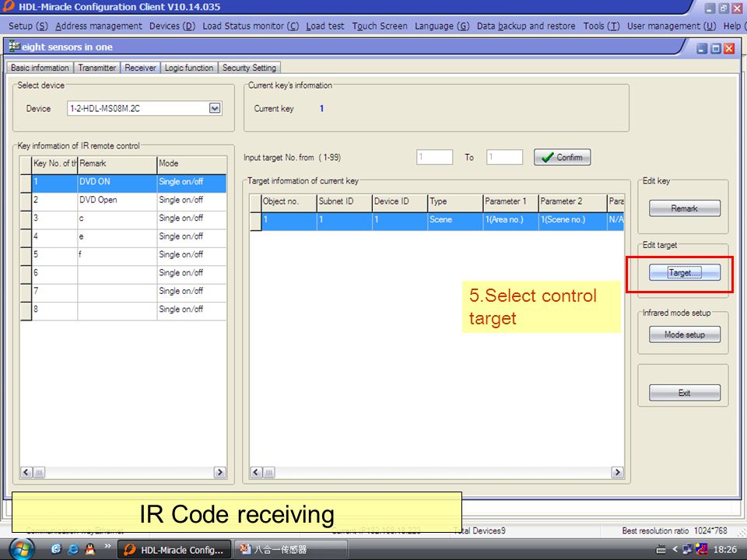
Task: Open Load Status monitor menu
Action: (x=251, y=26)
